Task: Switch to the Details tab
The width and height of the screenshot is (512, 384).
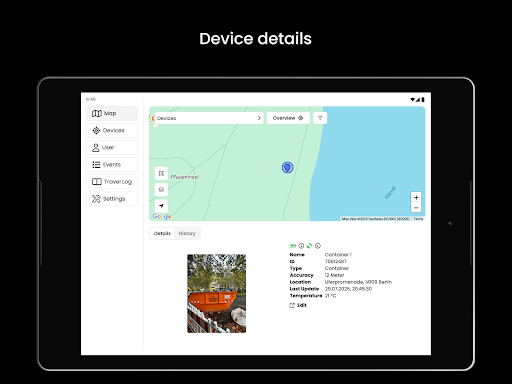Action: [x=162, y=233]
